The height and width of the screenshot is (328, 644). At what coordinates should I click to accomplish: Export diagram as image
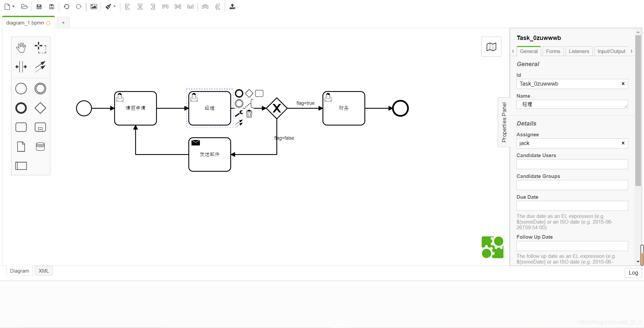point(94,7)
